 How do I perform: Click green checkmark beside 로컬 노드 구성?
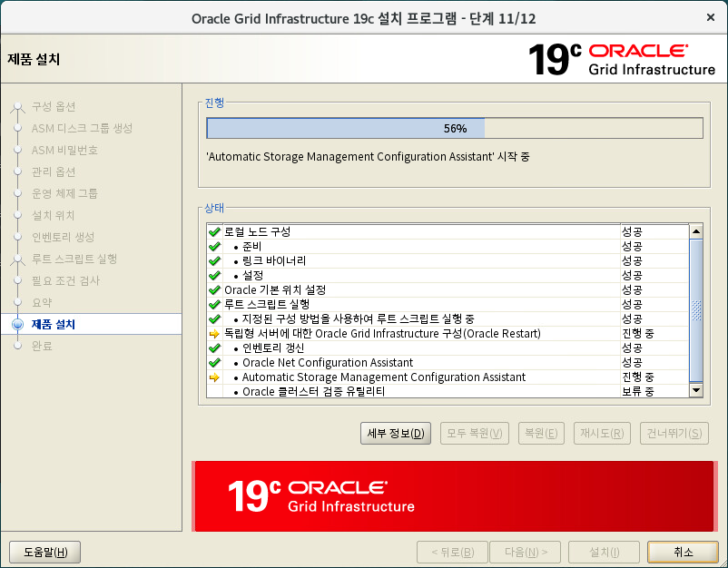pos(214,231)
